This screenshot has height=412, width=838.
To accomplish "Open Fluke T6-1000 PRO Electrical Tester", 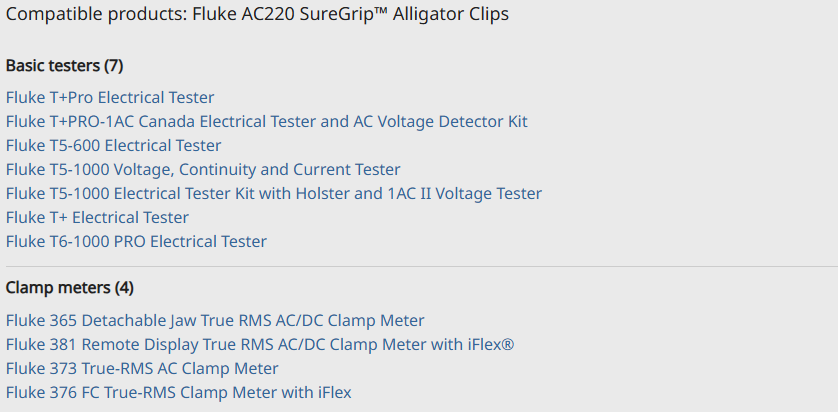I will (x=136, y=242).
